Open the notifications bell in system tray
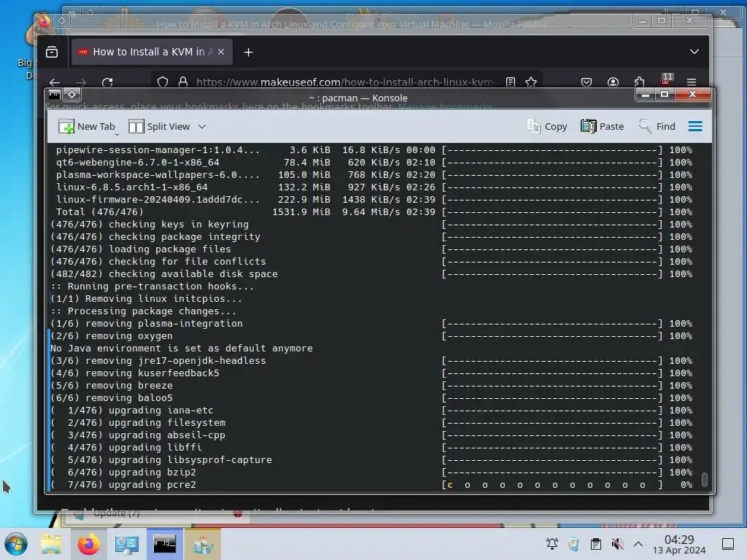This screenshot has width=747, height=560. pyautogui.click(x=552, y=544)
